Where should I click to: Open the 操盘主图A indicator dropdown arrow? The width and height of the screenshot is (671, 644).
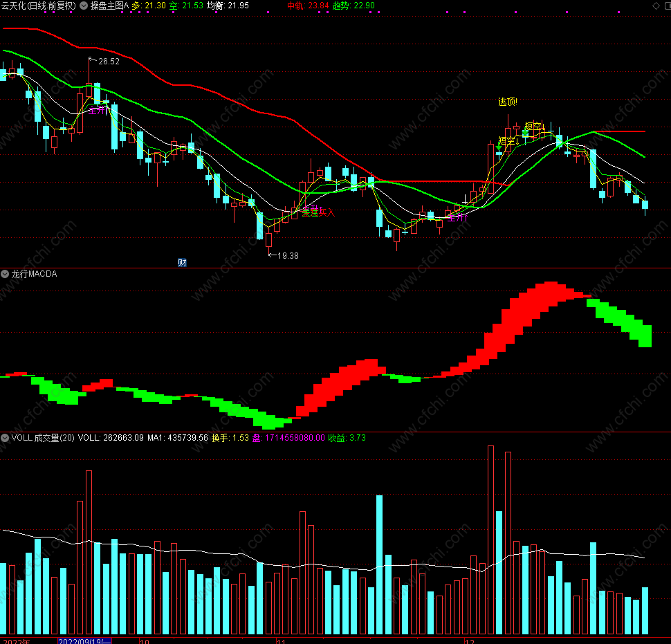pyautogui.click(x=84, y=6)
